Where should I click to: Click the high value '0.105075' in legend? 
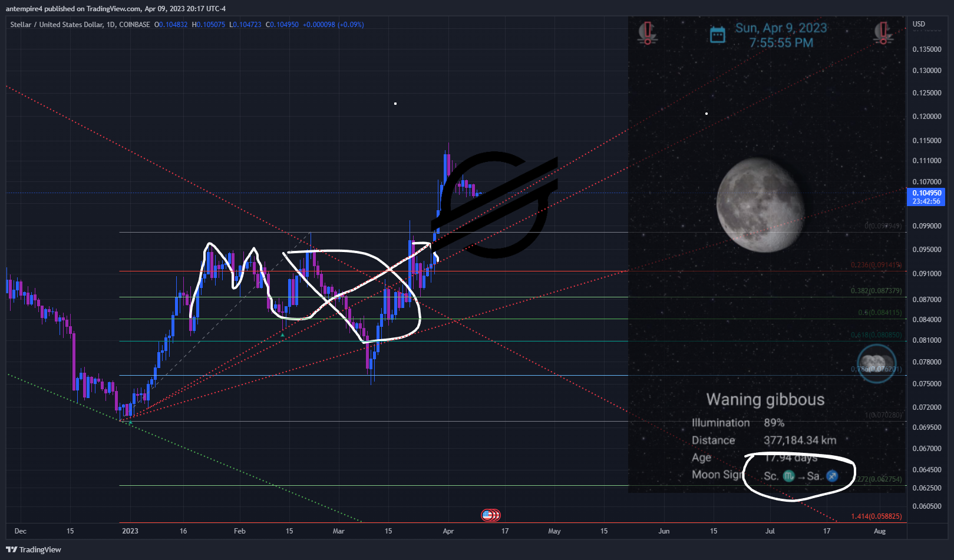211,25
